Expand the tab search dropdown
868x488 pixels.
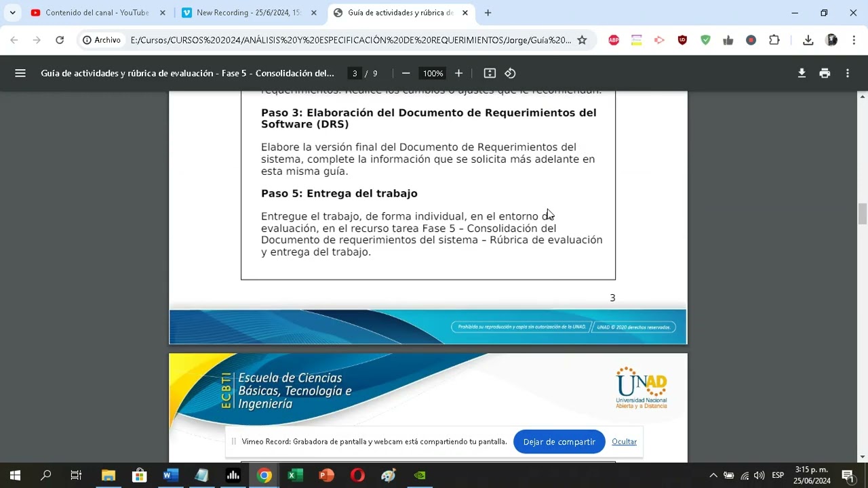pos(12,13)
